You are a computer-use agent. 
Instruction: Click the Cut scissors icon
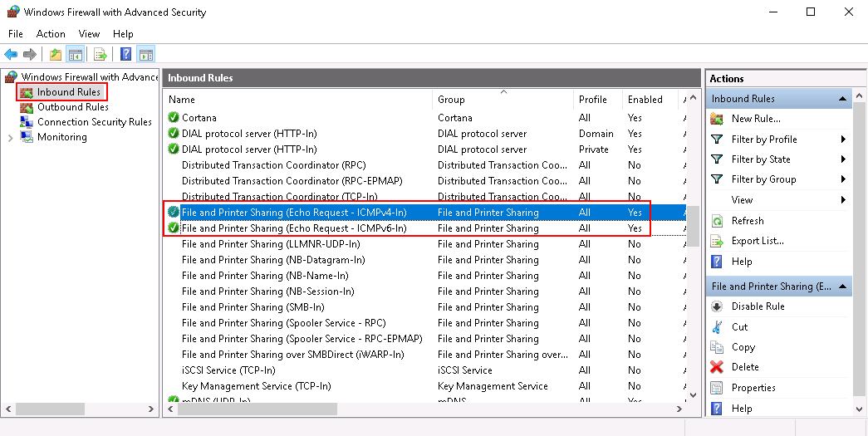point(717,327)
